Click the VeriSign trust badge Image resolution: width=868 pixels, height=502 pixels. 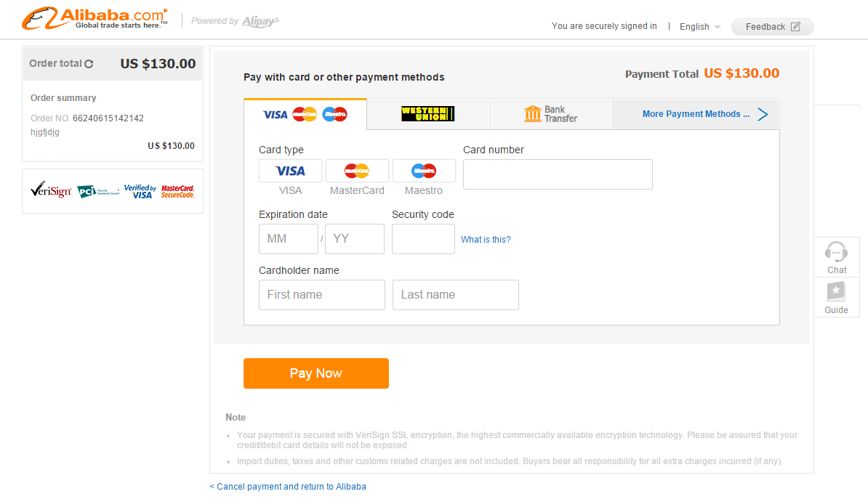pos(51,190)
